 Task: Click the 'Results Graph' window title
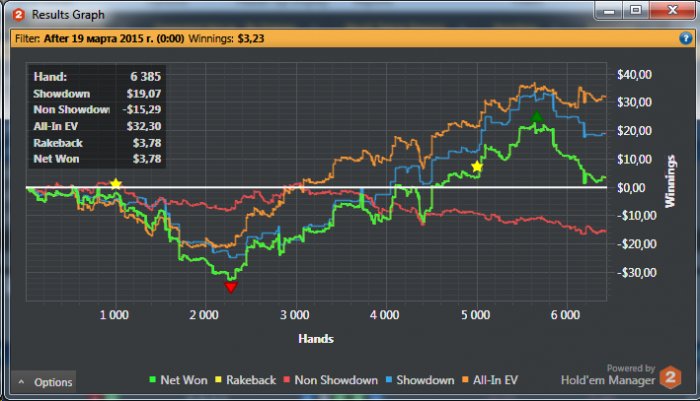68,15
